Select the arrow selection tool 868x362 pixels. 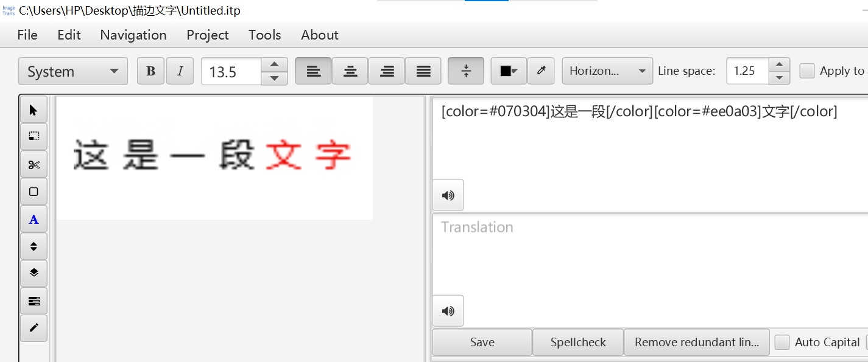coord(34,110)
